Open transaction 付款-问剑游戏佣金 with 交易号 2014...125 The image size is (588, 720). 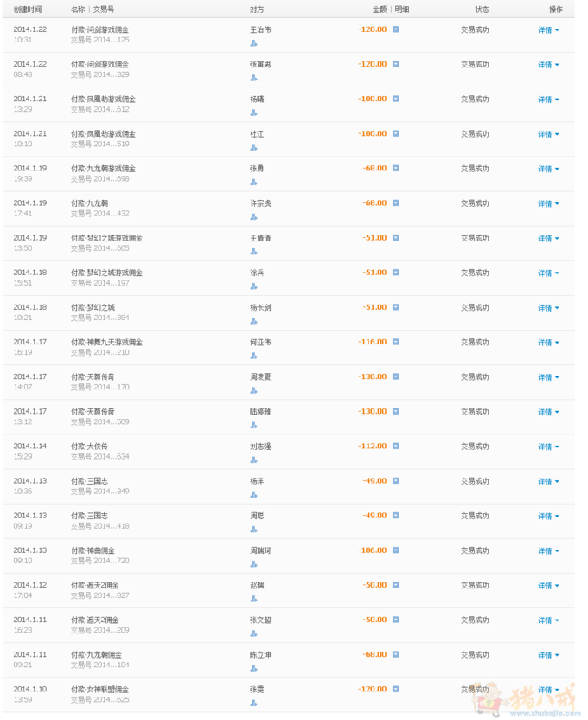99,29
